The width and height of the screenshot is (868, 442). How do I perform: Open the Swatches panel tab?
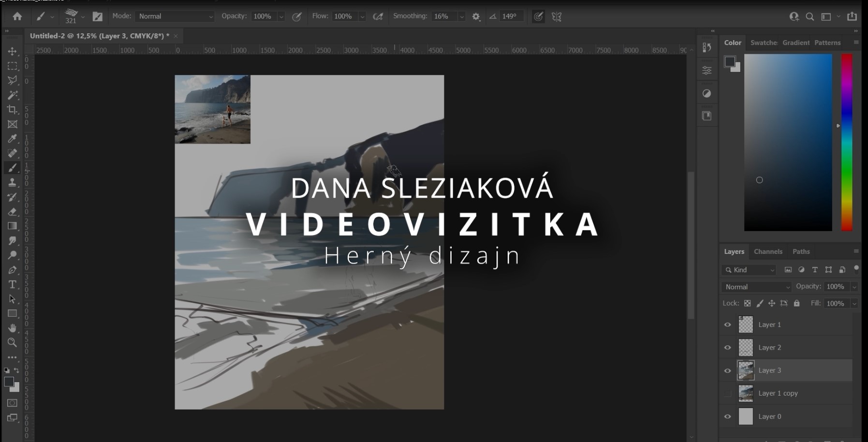pos(764,43)
